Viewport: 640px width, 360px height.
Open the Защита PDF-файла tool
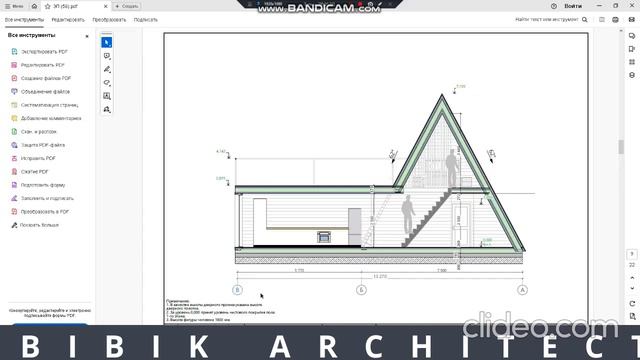[42, 145]
